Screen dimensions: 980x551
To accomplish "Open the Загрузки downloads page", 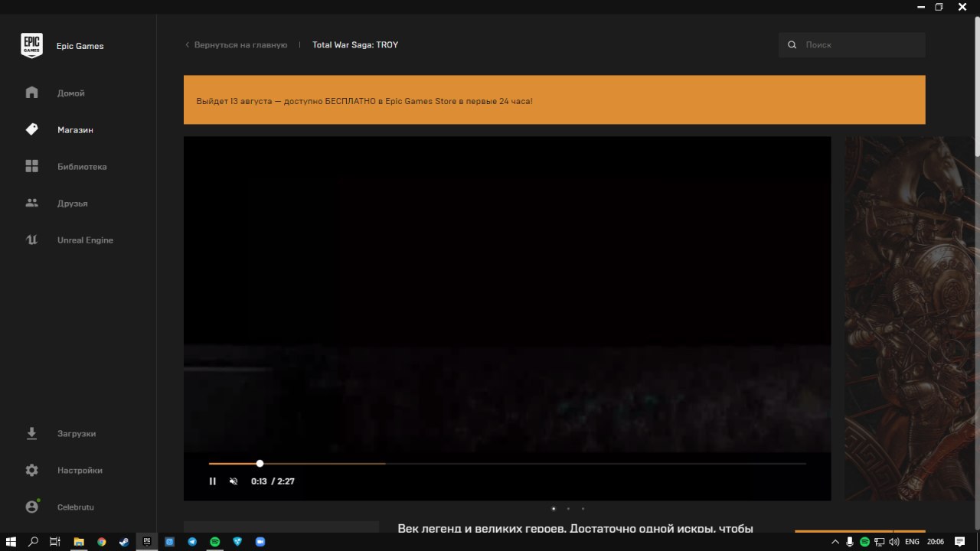I will (x=78, y=433).
